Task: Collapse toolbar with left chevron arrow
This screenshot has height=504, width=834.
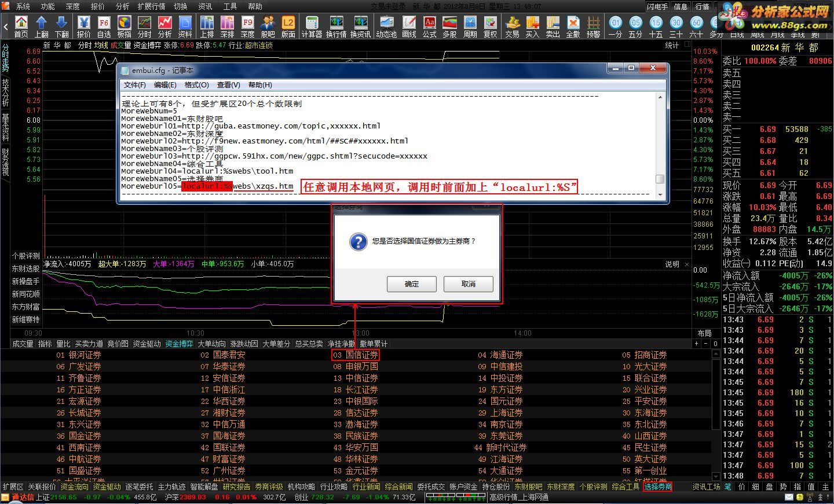Action: click(x=5, y=27)
